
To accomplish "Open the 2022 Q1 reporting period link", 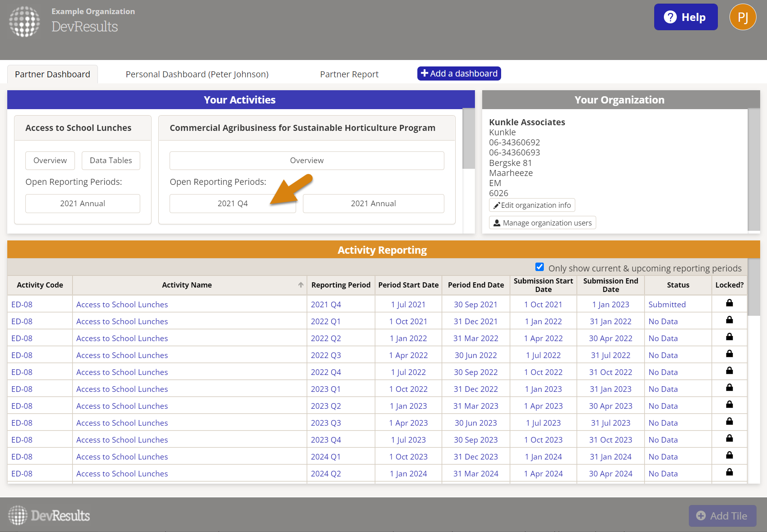I will point(325,321).
